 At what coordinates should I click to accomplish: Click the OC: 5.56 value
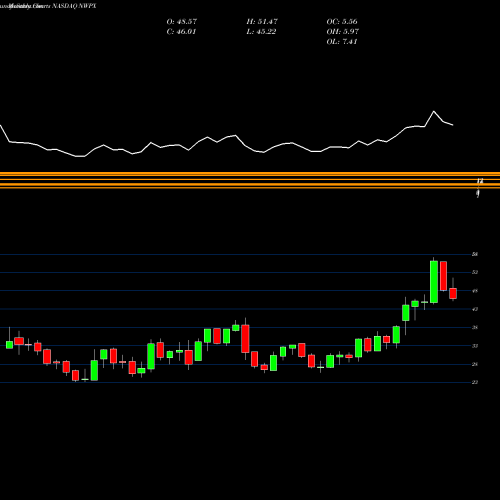pos(342,22)
